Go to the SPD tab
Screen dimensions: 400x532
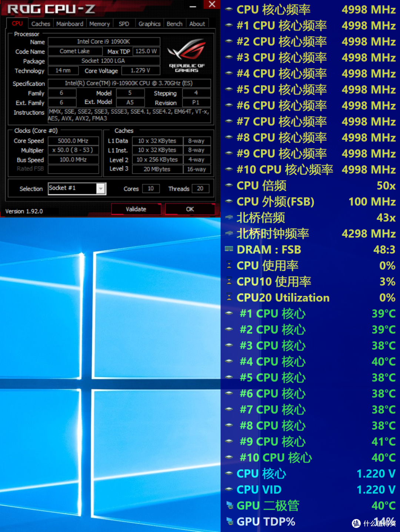[x=124, y=24]
